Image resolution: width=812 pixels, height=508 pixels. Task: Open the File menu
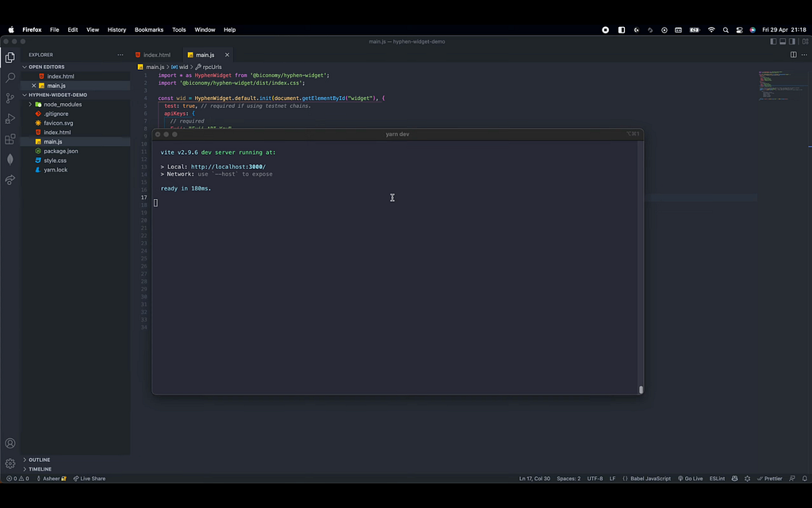(55, 29)
